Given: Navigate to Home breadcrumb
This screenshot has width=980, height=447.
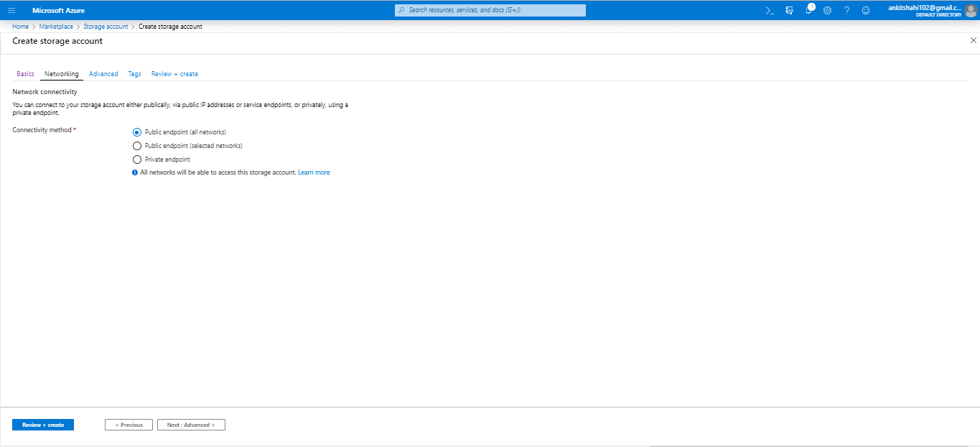Looking at the screenshot, I should pos(20,26).
